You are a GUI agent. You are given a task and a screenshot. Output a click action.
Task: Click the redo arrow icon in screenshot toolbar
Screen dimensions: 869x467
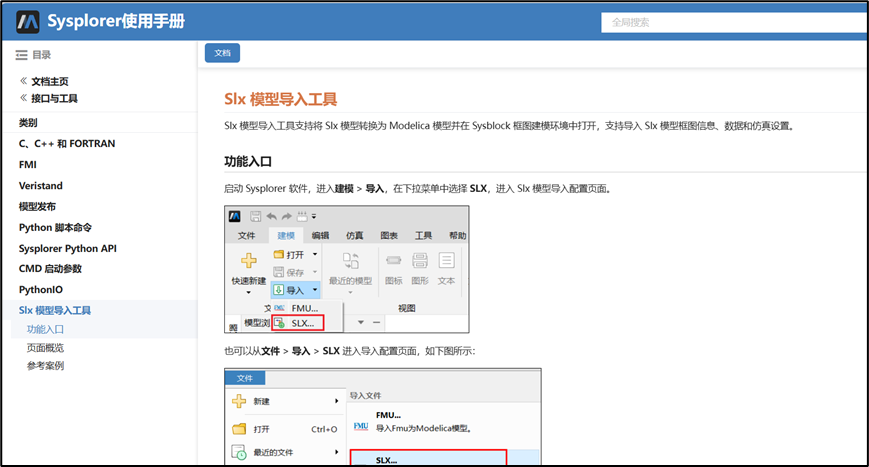coord(287,216)
